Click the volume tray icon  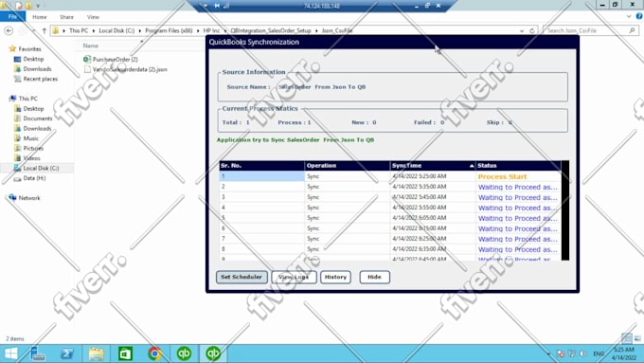(582, 354)
